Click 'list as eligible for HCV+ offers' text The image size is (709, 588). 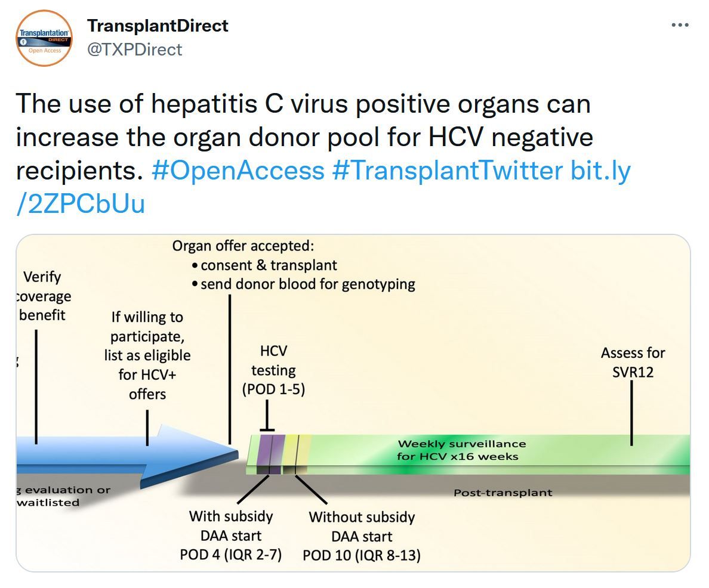click(147, 375)
